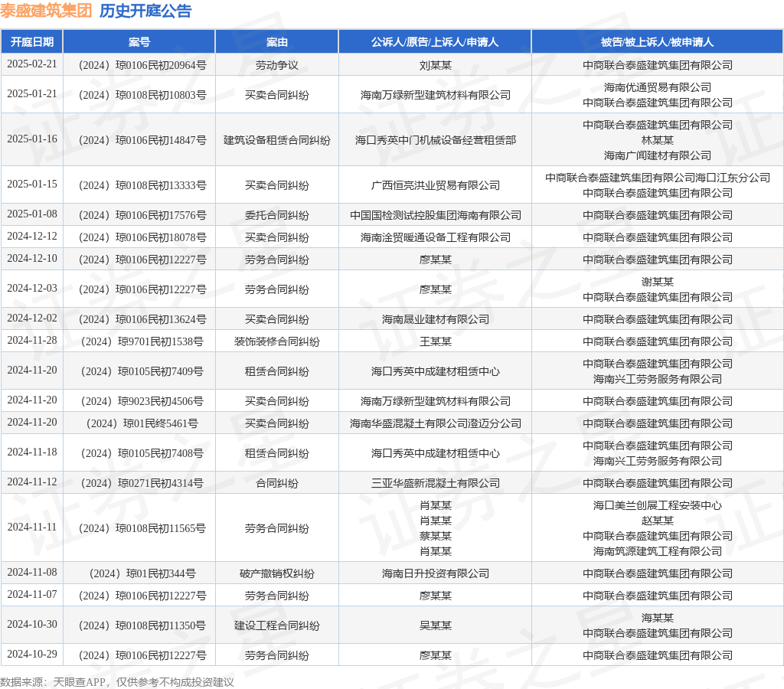Select the 被告/被上诉人/被申请人 header
Viewport: 784px width, 689px height.
tap(657, 42)
